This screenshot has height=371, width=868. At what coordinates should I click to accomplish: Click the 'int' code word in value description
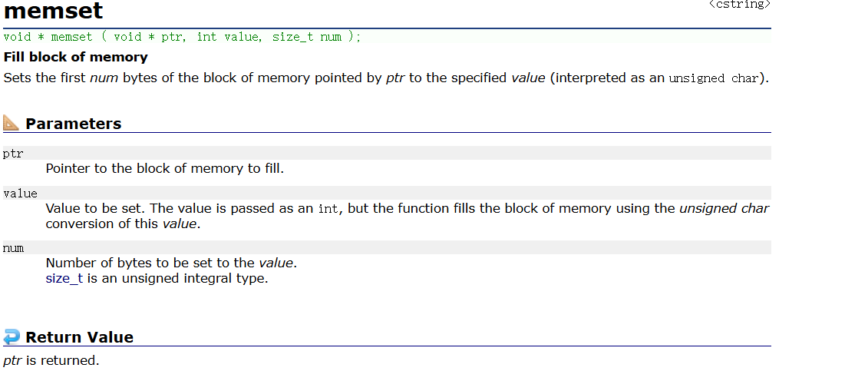(328, 209)
